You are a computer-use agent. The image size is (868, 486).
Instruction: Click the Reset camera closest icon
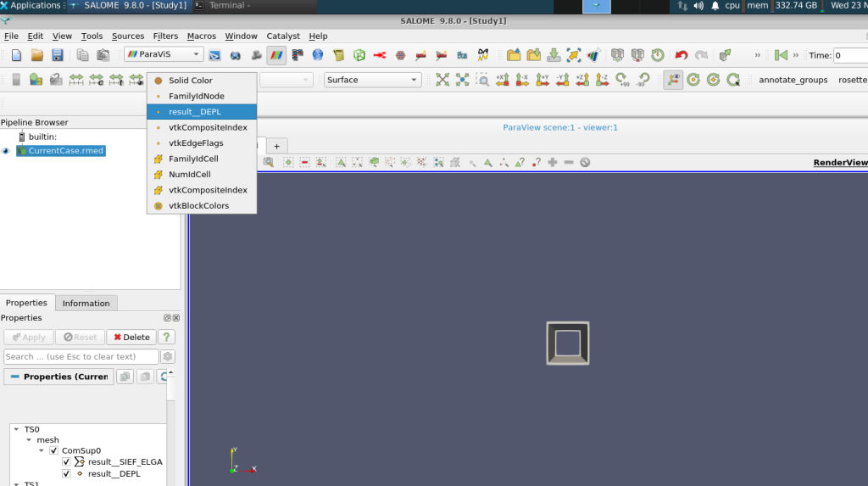462,80
